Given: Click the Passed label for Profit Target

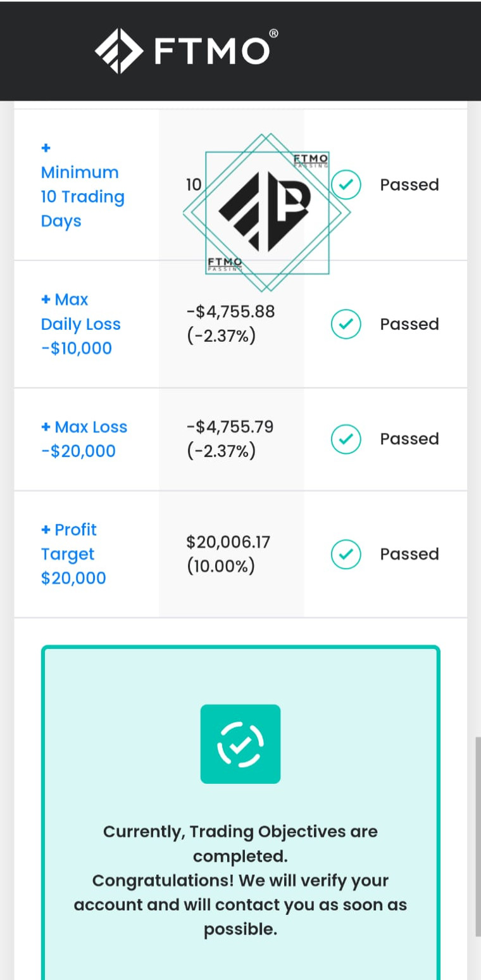Looking at the screenshot, I should pos(409,554).
